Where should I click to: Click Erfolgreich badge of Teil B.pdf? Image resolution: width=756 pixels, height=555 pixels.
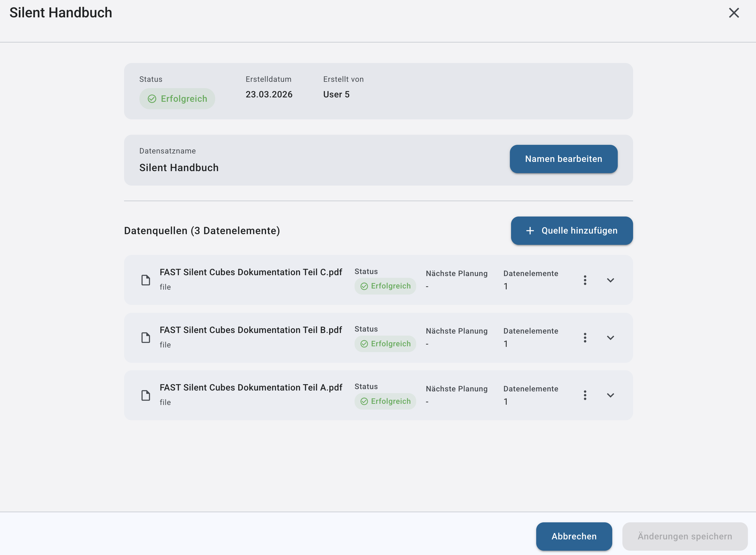click(385, 344)
